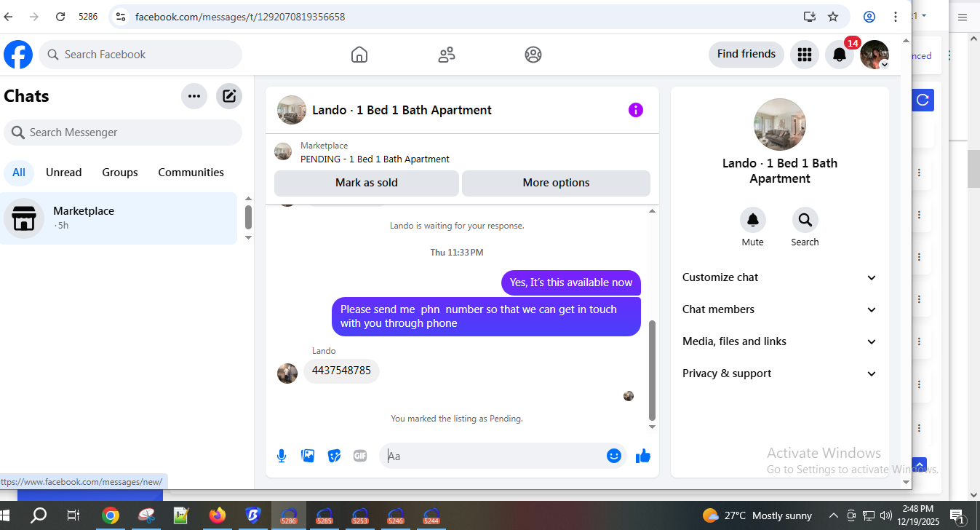This screenshot has height=530, width=980.
Task: Reload the page in Chrome
Action: tap(60, 17)
